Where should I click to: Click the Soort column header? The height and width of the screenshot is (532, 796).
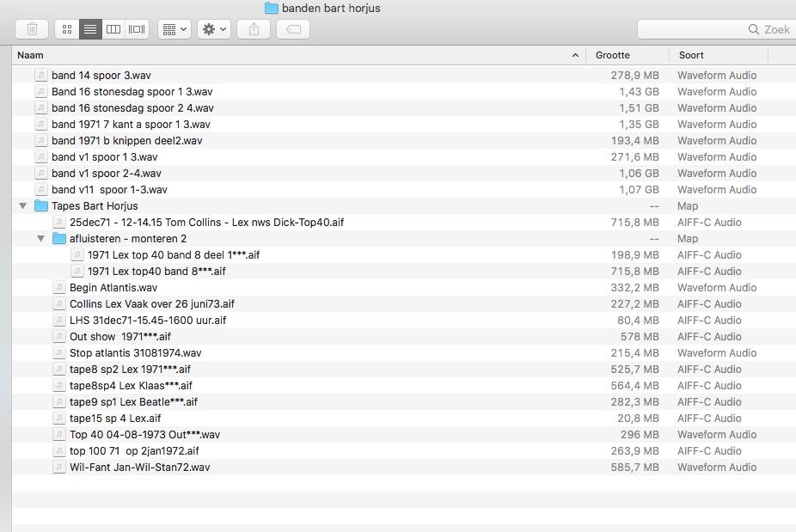[691, 55]
